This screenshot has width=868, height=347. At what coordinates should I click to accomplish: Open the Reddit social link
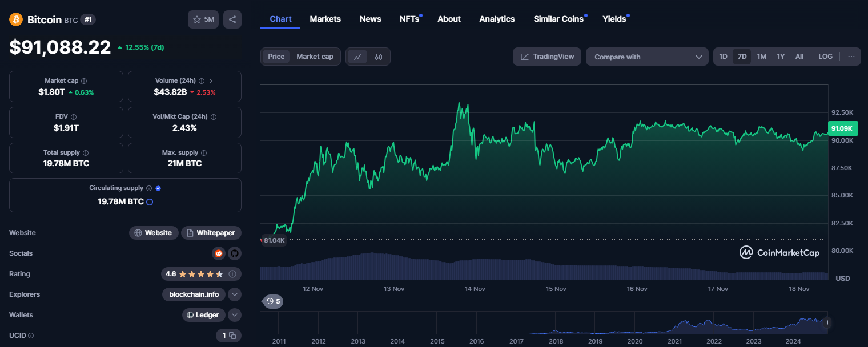218,253
